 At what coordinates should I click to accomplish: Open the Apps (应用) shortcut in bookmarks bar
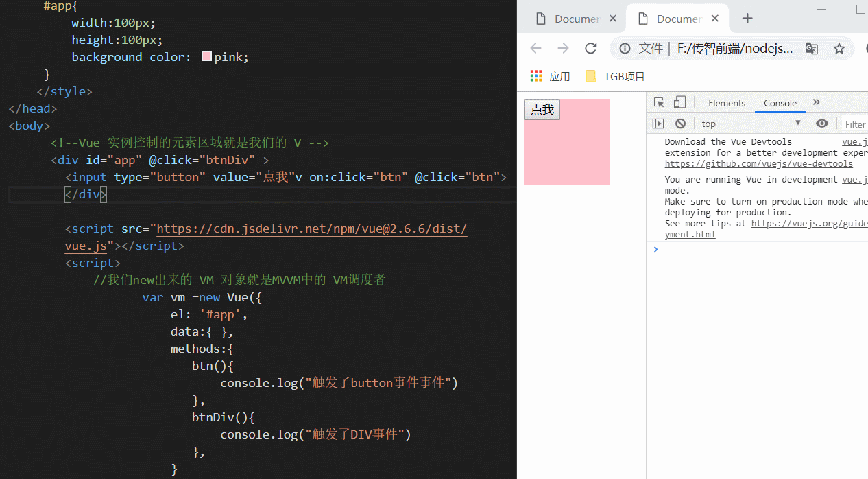(x=550, y=76)
